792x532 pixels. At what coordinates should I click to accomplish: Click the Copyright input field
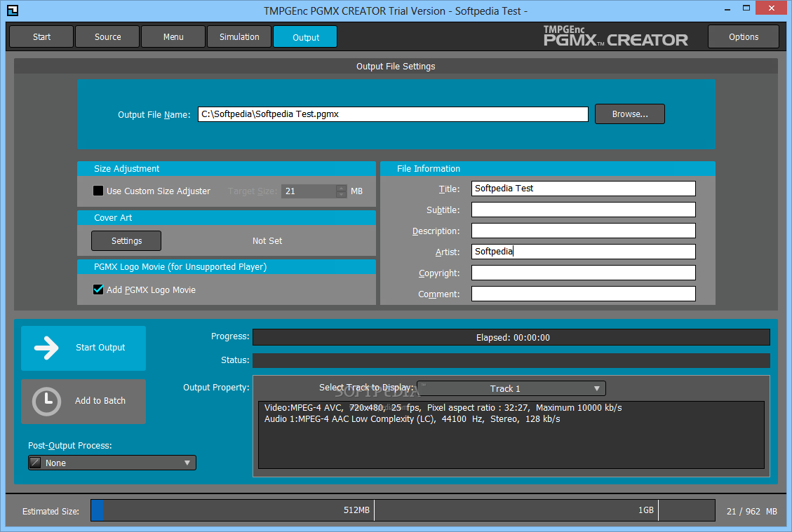point(584,273)
